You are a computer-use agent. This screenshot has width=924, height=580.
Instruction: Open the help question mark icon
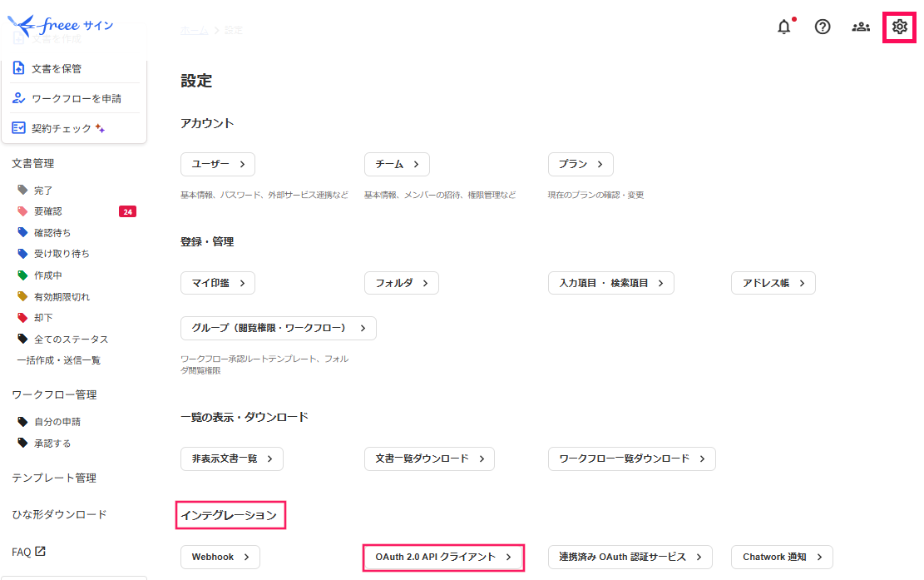823,27
